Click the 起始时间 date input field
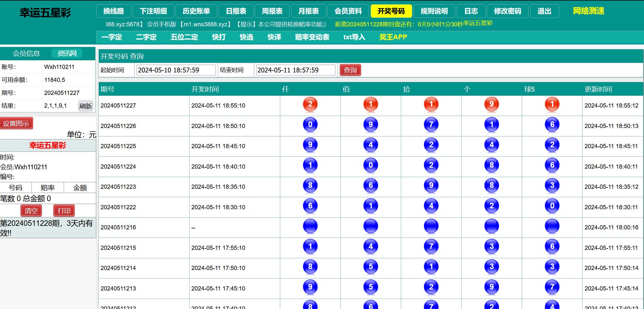This screenshot has height=309, width=644. (176, 70)
